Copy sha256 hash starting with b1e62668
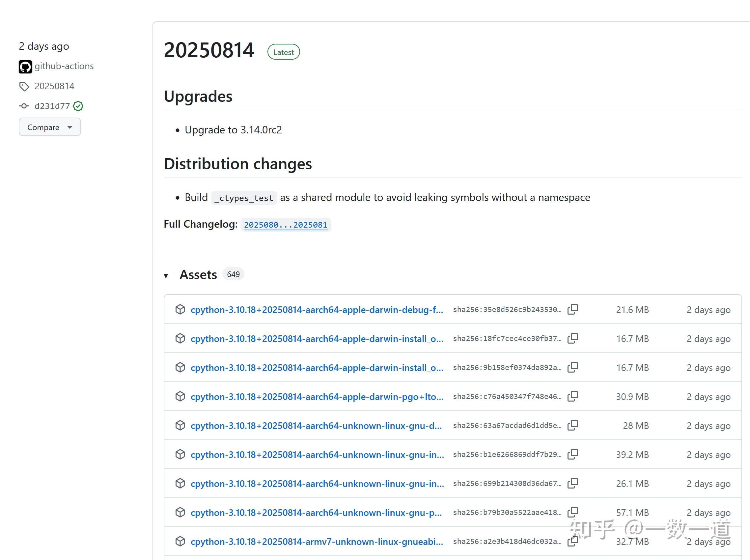Viewport: 750px width, 560px height. (572, 454)
